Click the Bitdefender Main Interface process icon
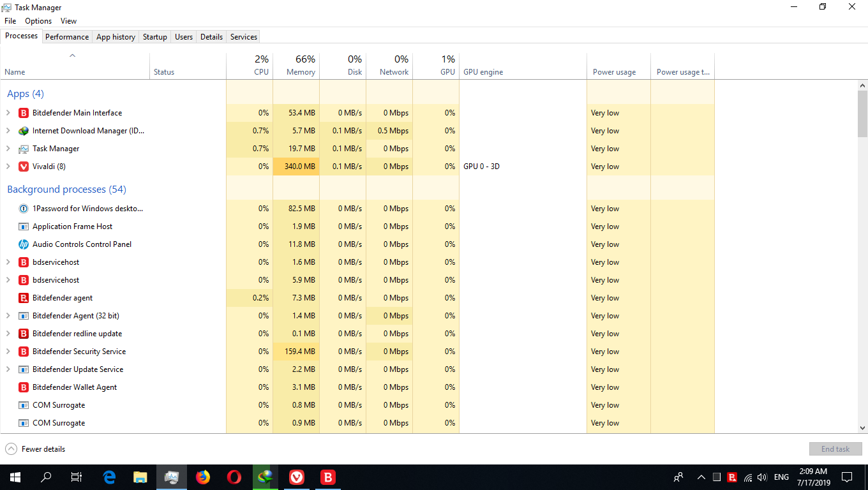The width and height of the screenshot is (868, 490). [x=24, y=113]
